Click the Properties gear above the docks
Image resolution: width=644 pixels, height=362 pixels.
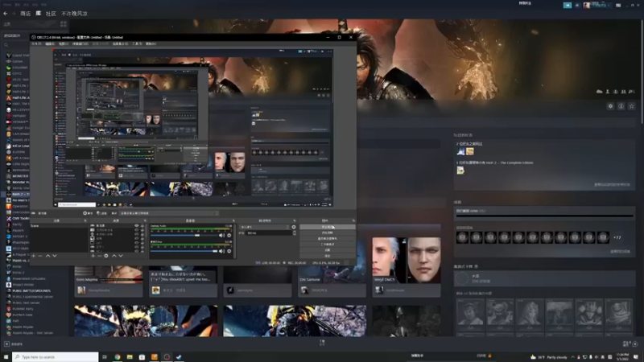(87, 213)
